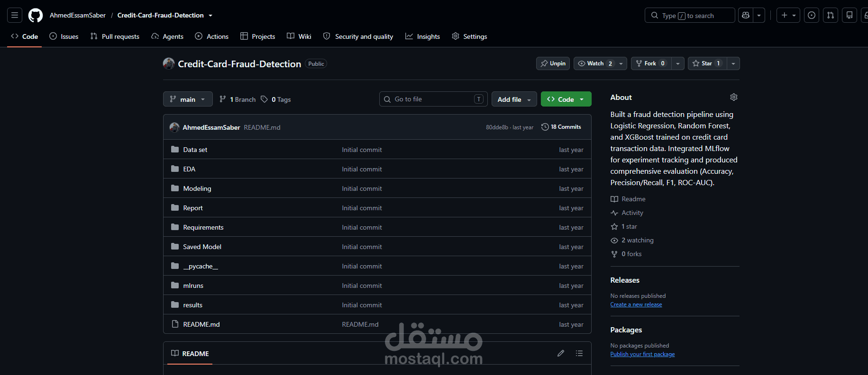Open the Copilot dropdown arrow

[759, 15]
